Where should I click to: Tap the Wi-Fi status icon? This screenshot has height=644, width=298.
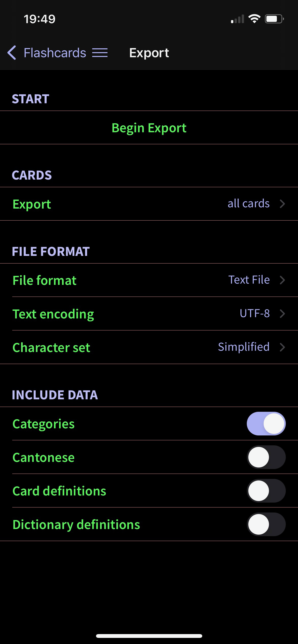[254, 19]
